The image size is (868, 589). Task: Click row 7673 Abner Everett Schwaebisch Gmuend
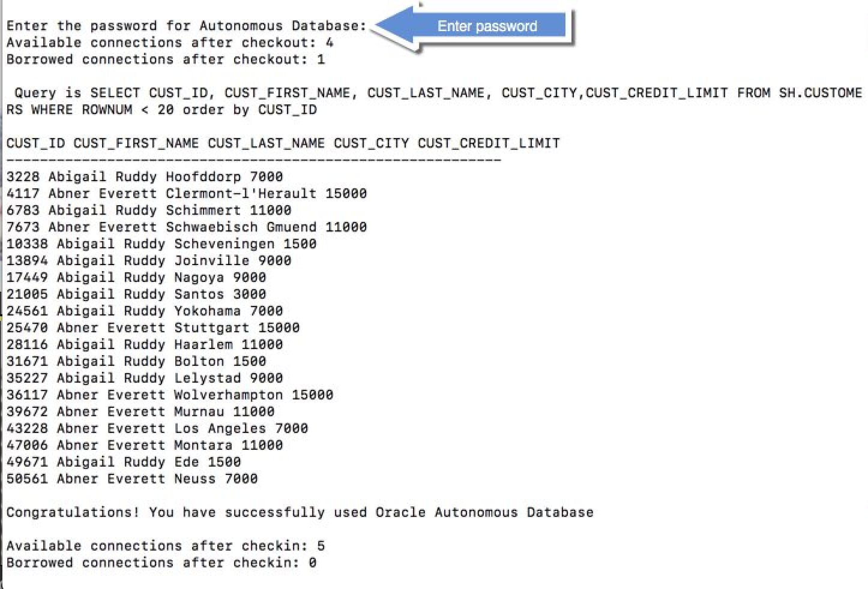(x=187, y=227)
